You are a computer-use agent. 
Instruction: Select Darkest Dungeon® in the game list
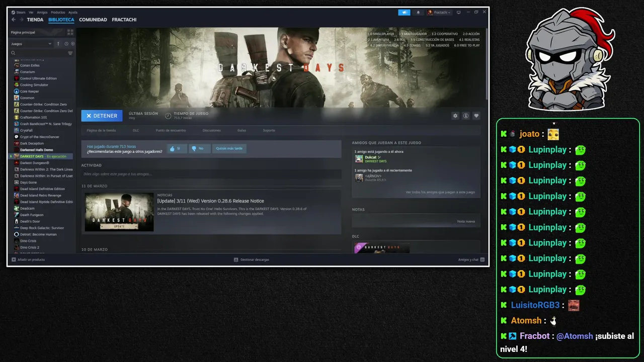41,163
